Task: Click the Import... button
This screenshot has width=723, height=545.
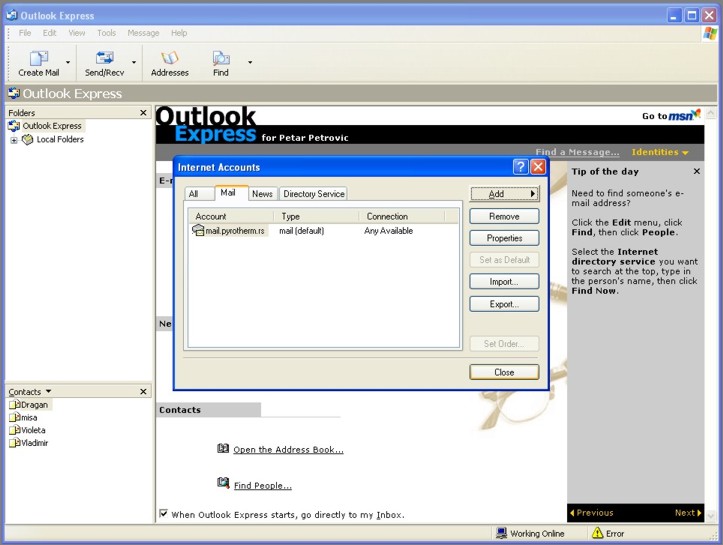Action: point(504,282)
